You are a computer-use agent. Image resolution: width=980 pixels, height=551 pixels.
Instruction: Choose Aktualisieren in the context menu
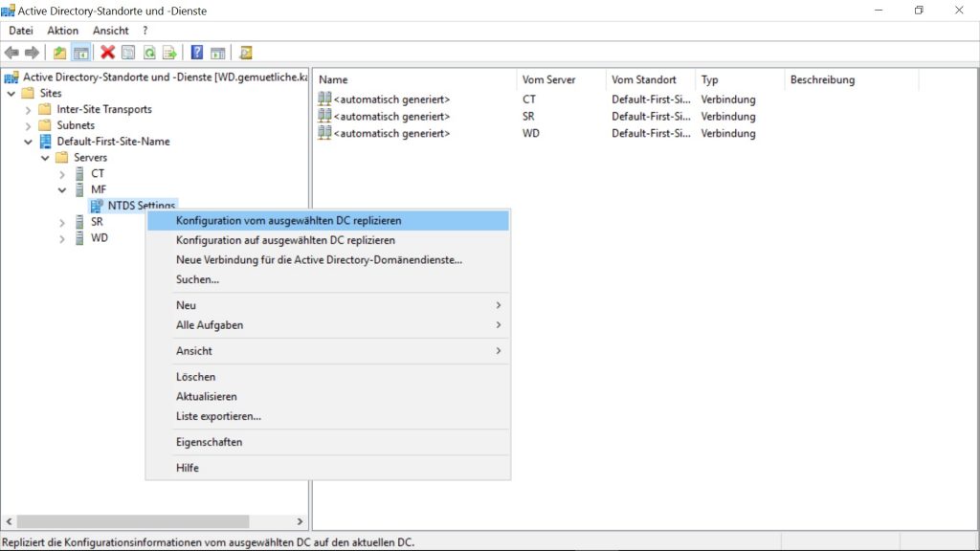(x=328, y=396)
